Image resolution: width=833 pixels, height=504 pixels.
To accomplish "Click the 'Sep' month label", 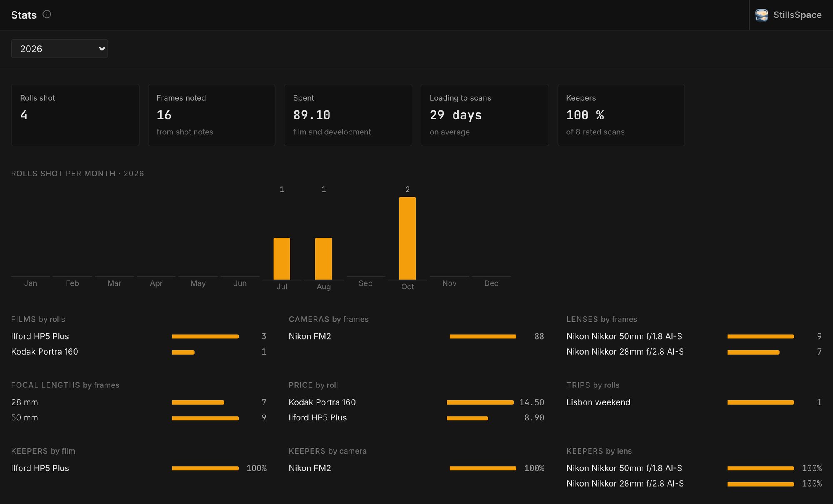I will point(366,283).
